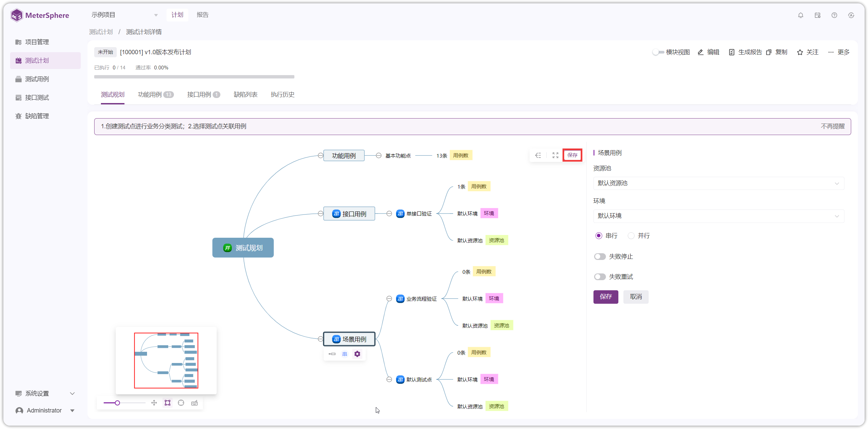Open the 默认资源池 dropdown

(719, 183)
